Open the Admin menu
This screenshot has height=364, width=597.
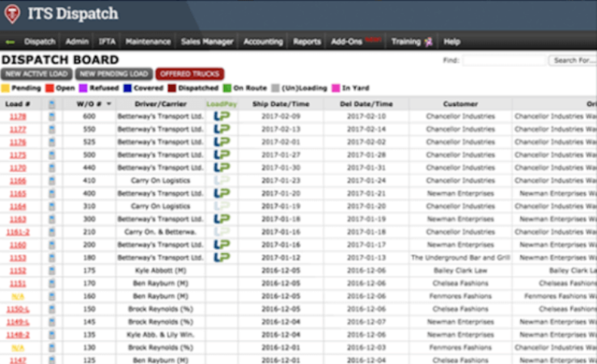click(x=77, y=42)
